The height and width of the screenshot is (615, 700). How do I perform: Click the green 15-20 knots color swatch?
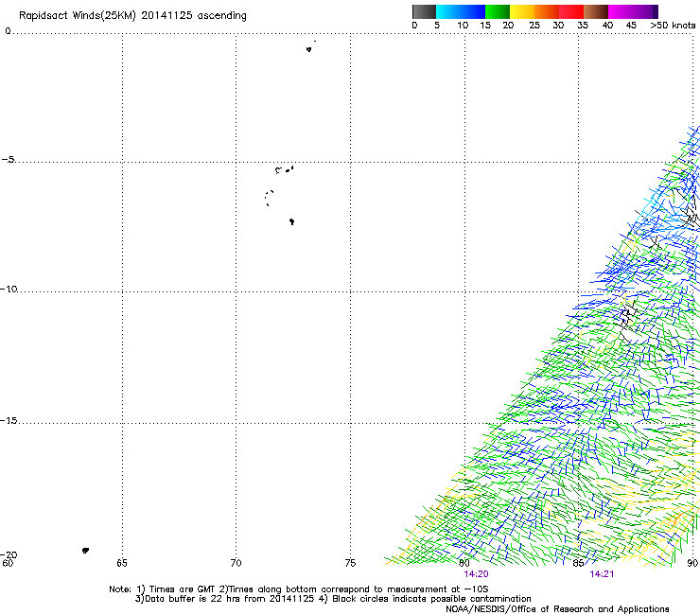498,11
